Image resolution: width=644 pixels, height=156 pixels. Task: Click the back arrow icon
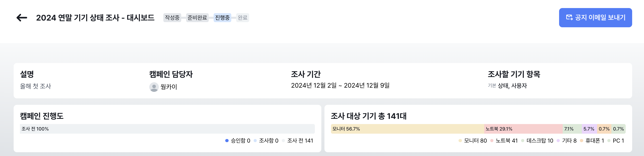22,18
